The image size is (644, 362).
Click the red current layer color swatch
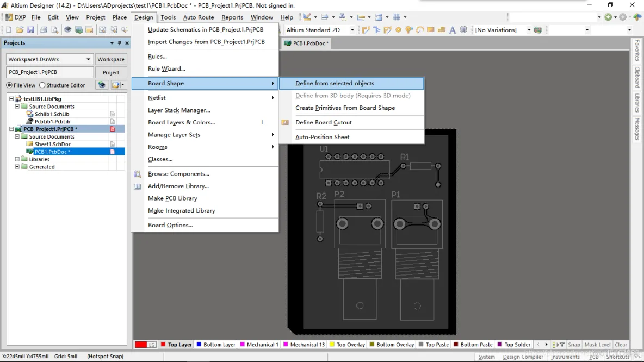[140, 345]
